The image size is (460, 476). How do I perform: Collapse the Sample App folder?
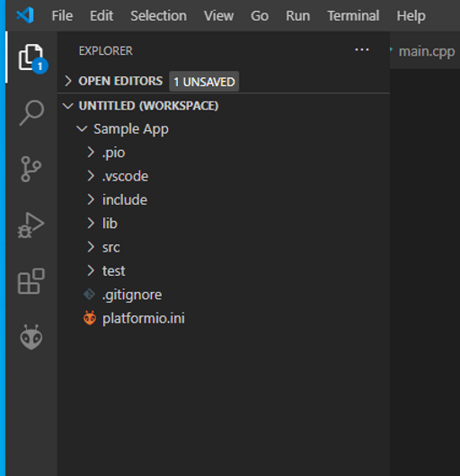131,129
